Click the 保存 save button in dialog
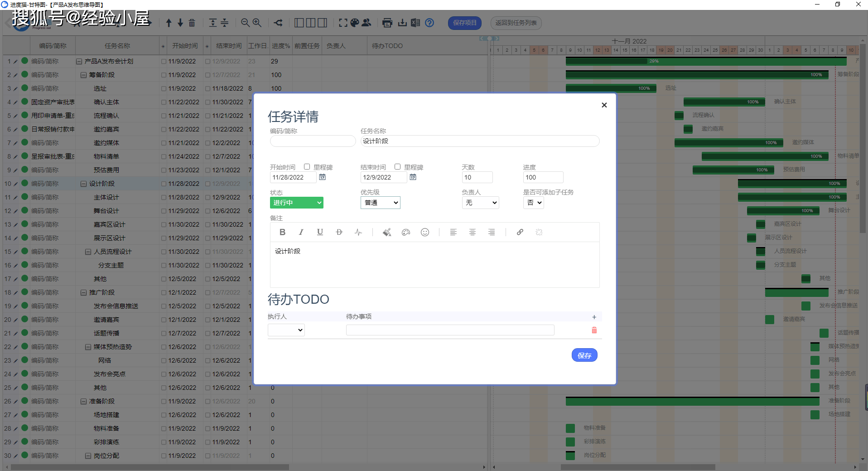Screen dimensions: 868x471 point(584,355)
